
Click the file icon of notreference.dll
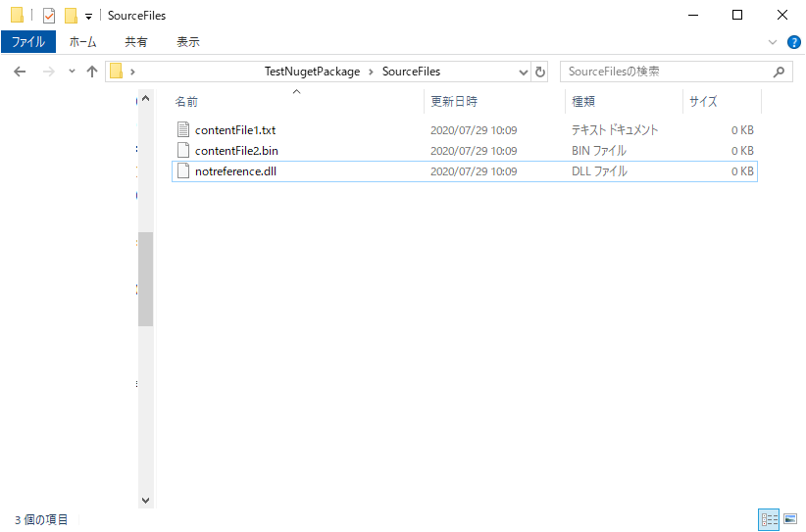click(183, 170)
